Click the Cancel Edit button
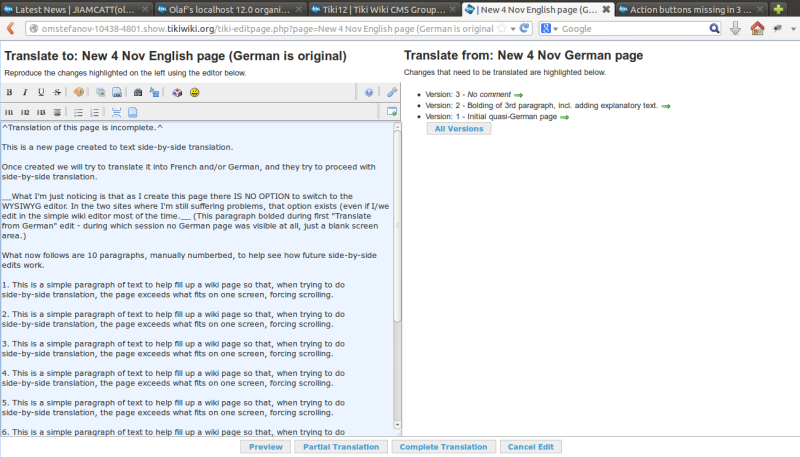This screenshot has height=457, width=800. [x=531, y=447]
